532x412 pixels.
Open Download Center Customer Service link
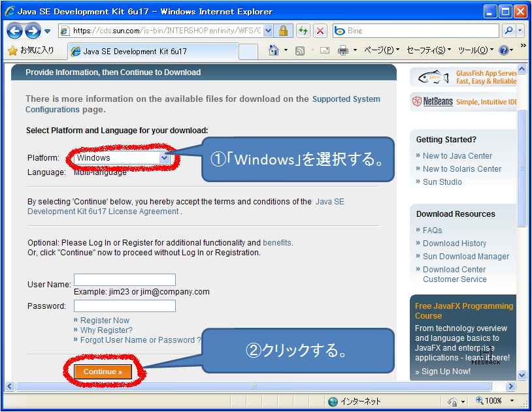tap(455, 274)
